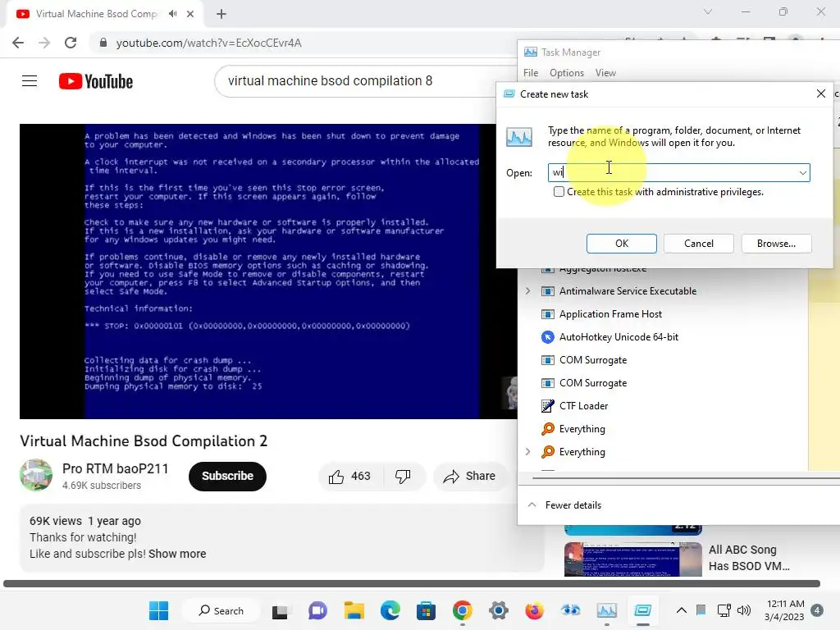Like the video with thumbs up

click(349, 477)
